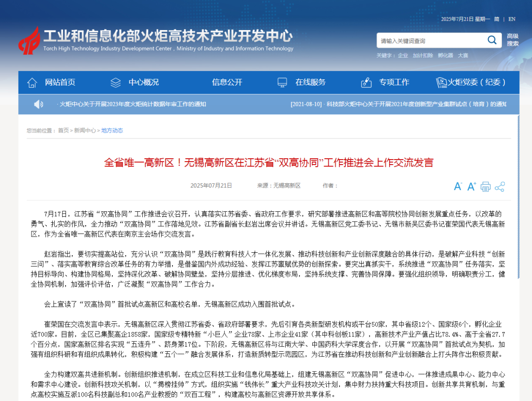
Task: Click paragraph beginning 7月17日，江苏省
Action: click(x=268, y=224)
